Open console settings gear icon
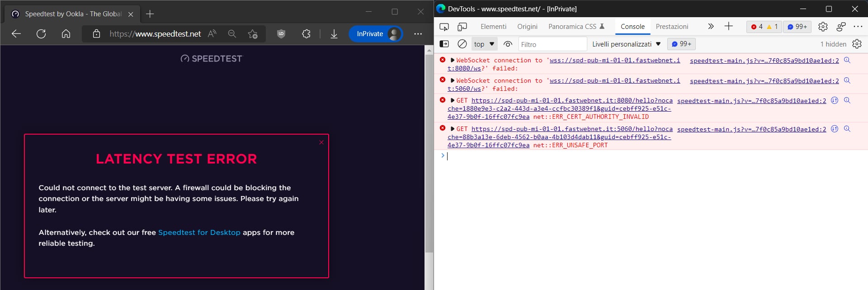 coord(857,44)
